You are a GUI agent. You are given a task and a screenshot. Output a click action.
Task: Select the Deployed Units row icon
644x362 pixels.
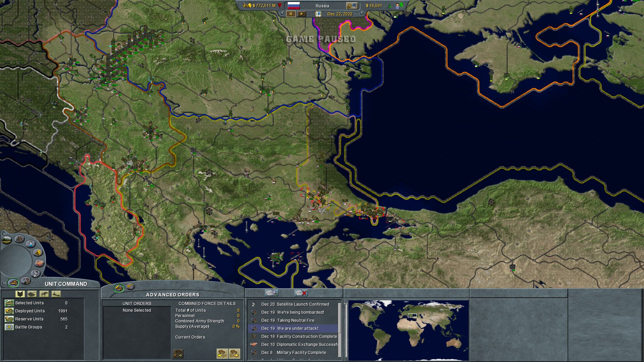click(9, 311)
